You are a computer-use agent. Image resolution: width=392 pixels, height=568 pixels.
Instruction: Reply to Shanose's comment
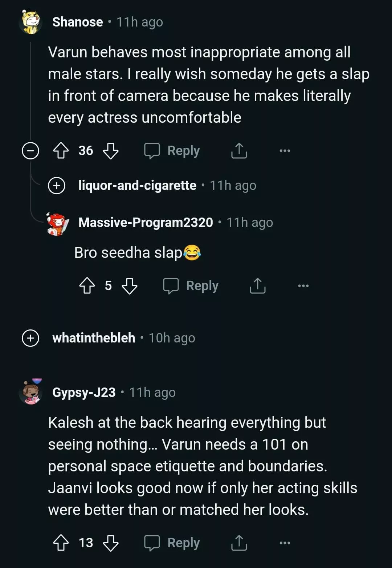click(172, 151)
